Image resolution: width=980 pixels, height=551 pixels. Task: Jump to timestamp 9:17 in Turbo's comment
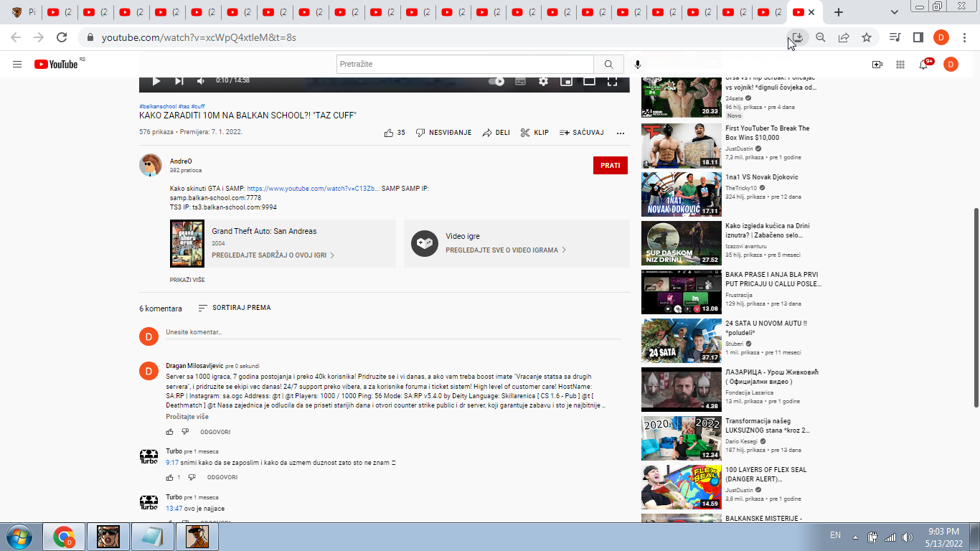(x=172, y=463)
